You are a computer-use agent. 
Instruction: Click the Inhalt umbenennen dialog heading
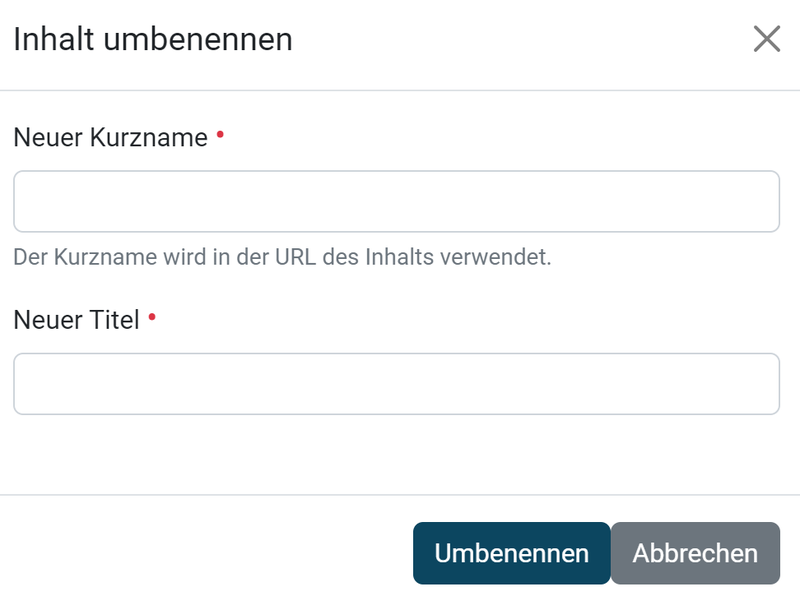[x=153, y=39]
